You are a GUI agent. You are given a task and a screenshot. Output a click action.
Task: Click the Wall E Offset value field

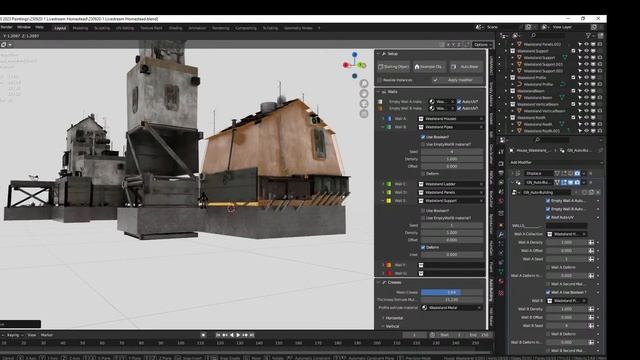coord(452,240)
